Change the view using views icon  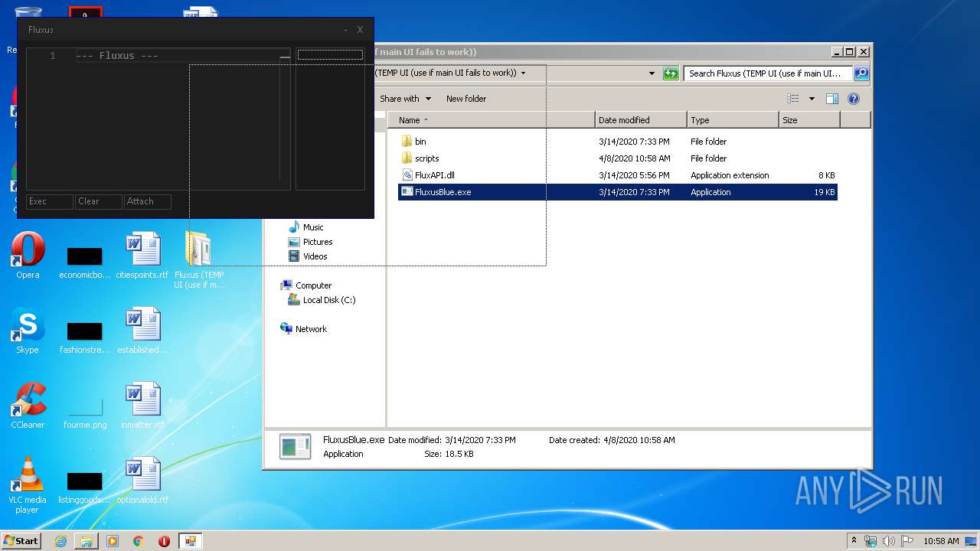click(793, 99)
